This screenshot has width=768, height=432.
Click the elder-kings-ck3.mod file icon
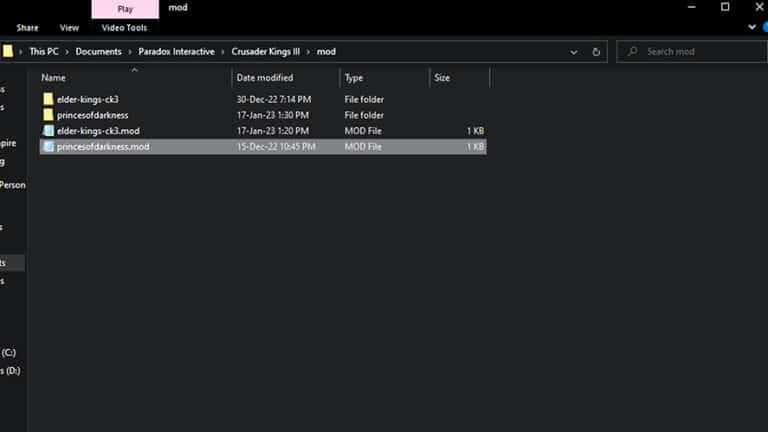tap(48, 131)
